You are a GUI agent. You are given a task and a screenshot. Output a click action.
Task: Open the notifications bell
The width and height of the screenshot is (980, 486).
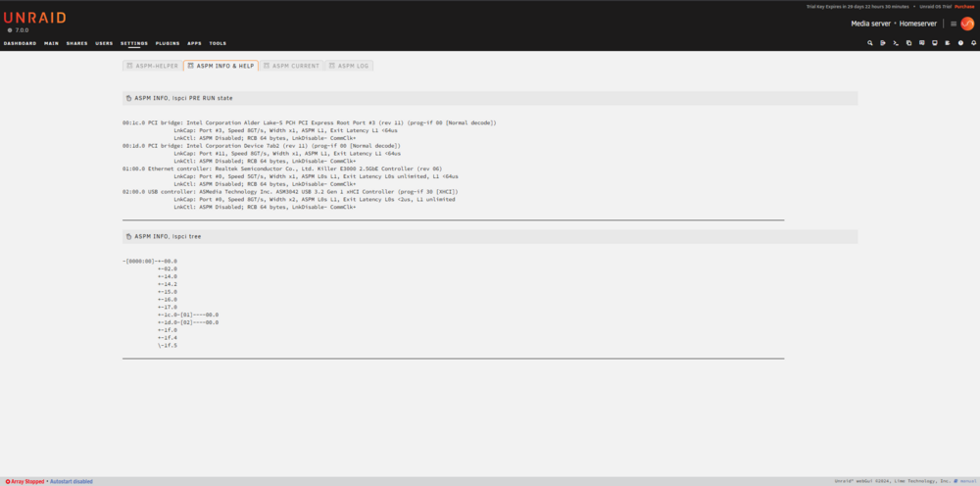click(973, 43)
